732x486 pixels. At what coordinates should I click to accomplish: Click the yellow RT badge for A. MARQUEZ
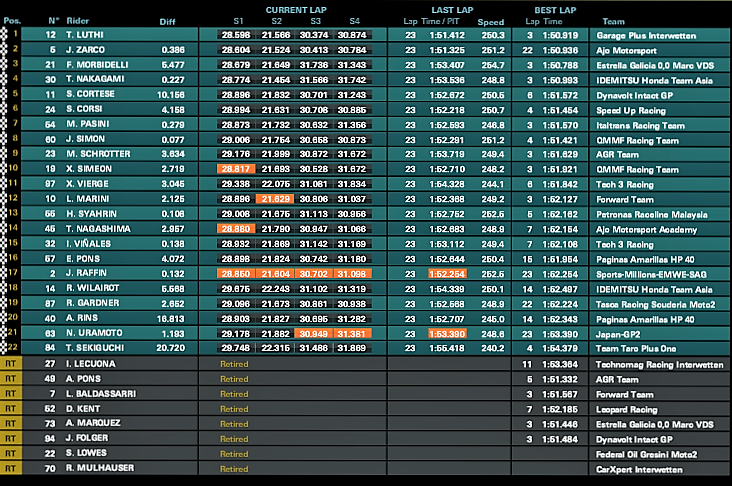point(10,423)
